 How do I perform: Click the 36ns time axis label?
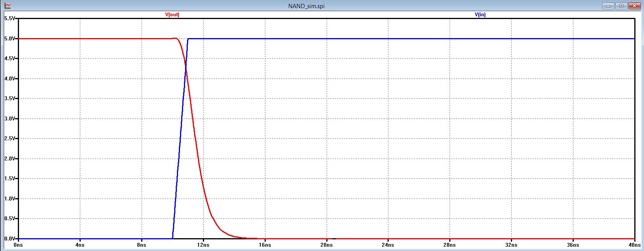click(x=573, y=245)
